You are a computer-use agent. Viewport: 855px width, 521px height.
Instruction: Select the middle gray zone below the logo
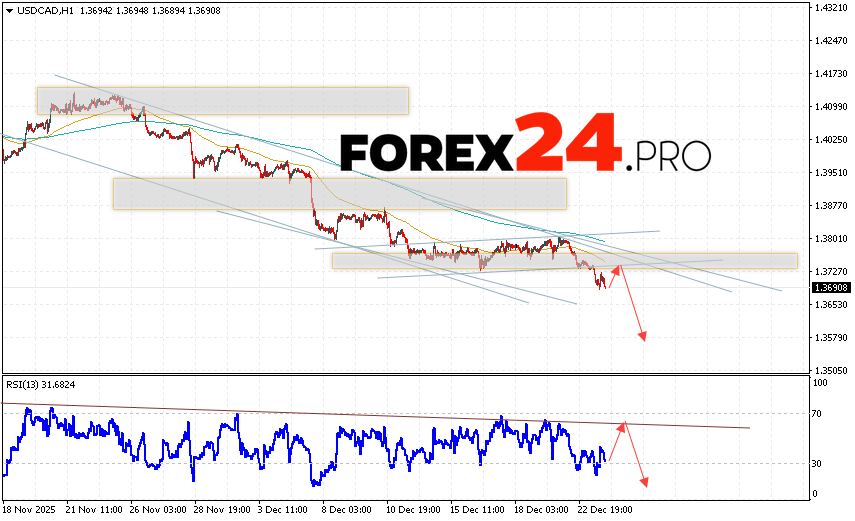[339, 193]
